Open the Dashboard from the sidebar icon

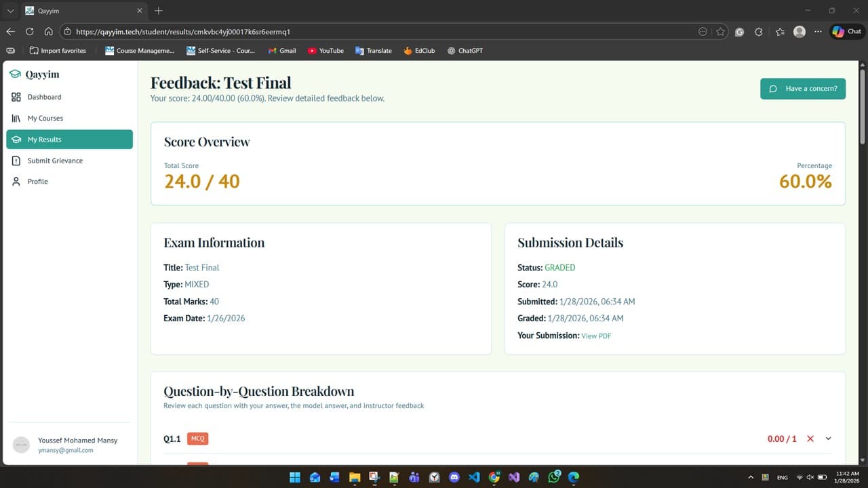coord(16,97)
